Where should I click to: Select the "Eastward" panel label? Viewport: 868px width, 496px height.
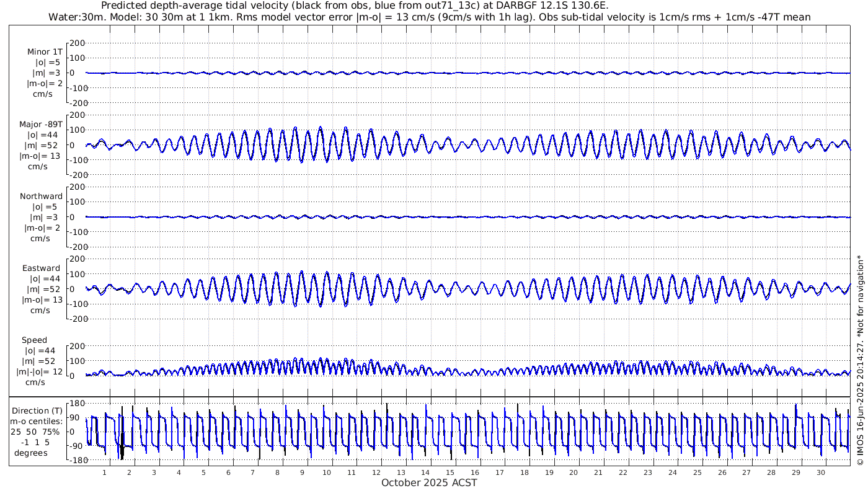pos(41,268)
